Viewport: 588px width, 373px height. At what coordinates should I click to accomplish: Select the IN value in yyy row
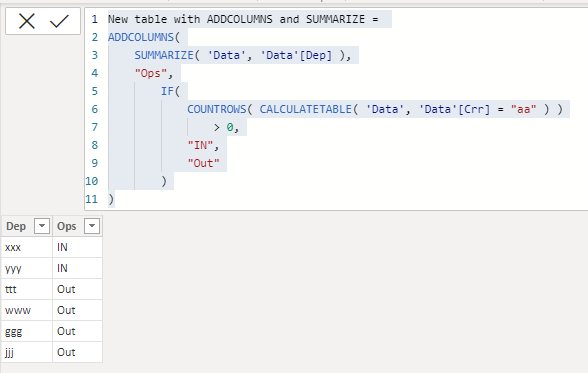pos(77,268)
